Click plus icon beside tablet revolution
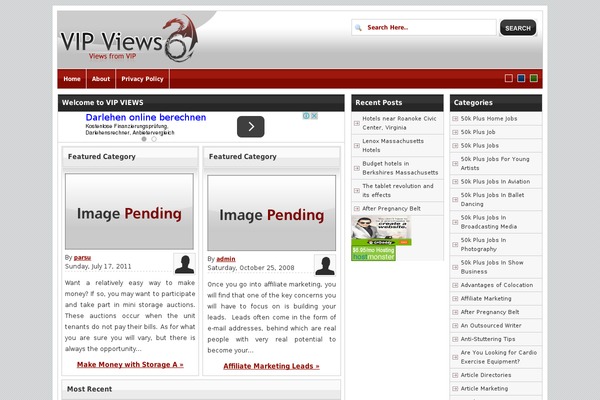The height and width of the screenshot is (400, 600). 357,191
